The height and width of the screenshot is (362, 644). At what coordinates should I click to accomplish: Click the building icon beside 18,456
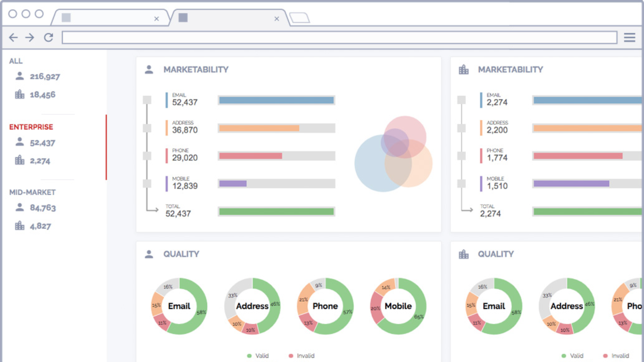click(x=19, y=95)
